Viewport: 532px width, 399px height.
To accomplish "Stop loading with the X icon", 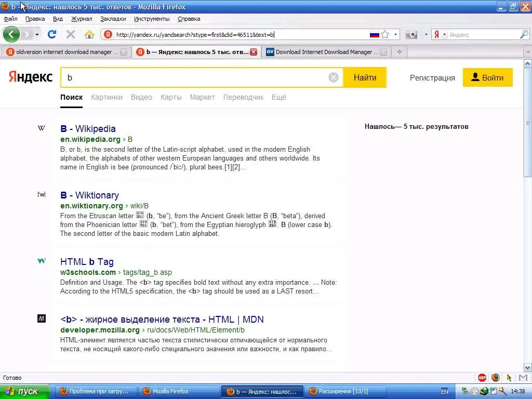I will point(71,34).
